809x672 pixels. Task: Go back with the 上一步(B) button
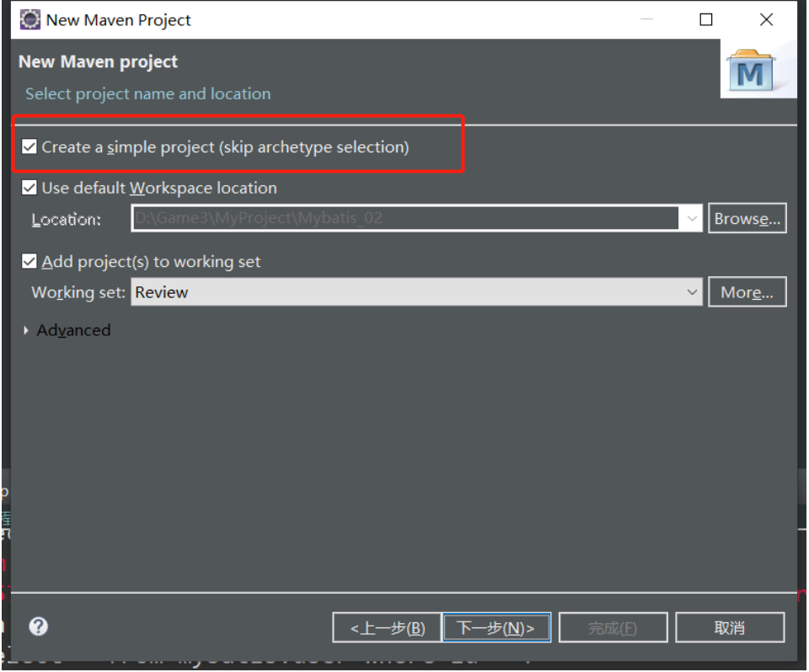[x=387, y=627]
